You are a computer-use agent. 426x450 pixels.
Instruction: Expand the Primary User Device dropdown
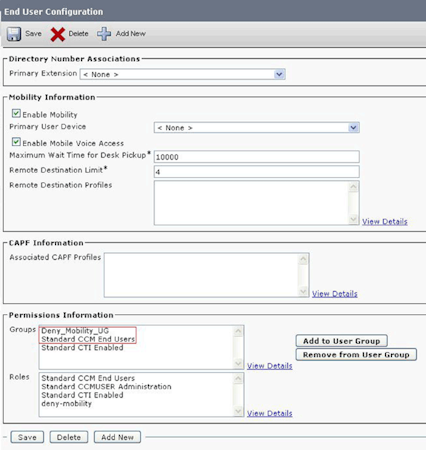256,128
